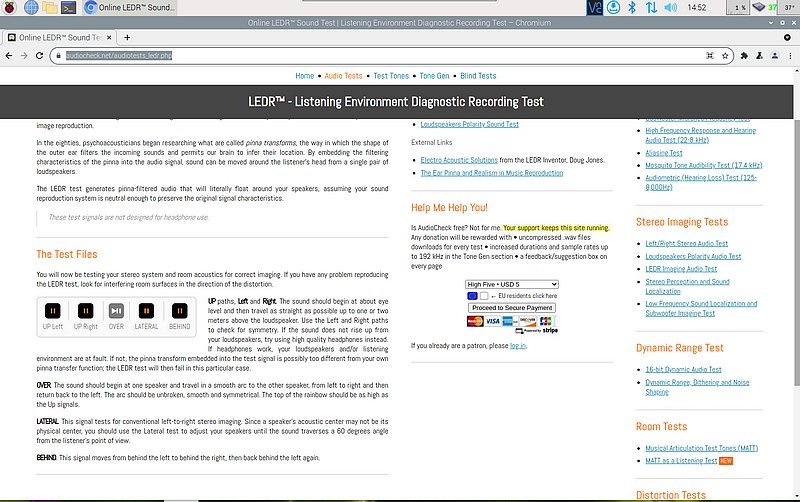
Task: Open the Chromium experiments flask icon
Action: click(x=760, y=56)
